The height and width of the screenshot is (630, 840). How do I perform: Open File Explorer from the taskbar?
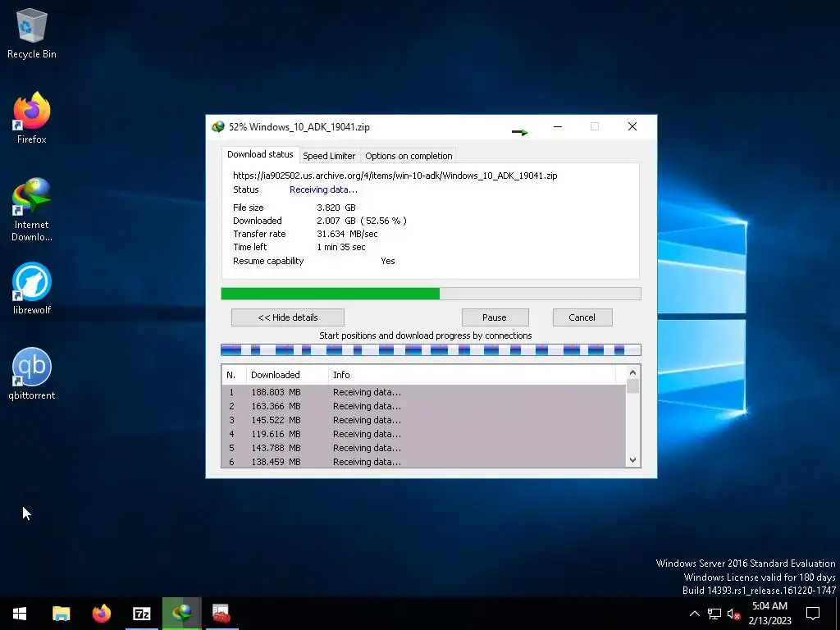[61, 614]
